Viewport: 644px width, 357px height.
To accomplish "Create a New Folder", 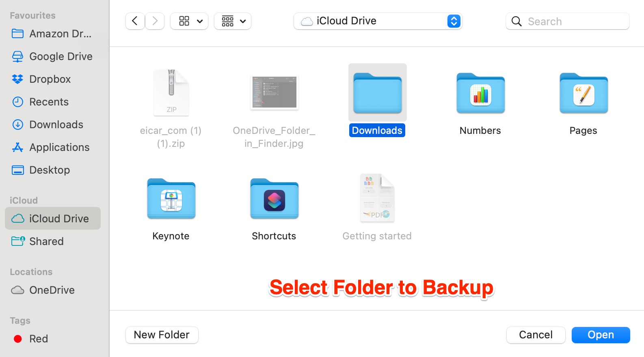I will click(x=162, y=335).
